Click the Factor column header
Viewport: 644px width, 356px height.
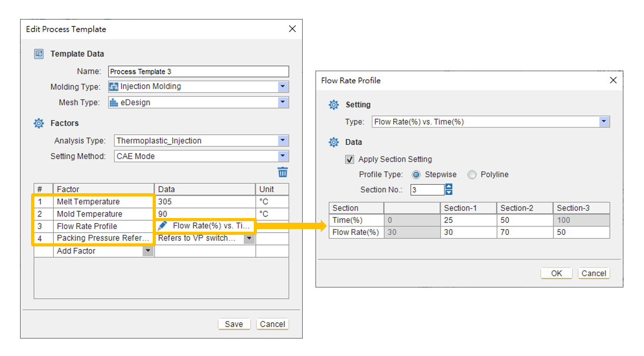pyautogui.click(x=104, y=189)
